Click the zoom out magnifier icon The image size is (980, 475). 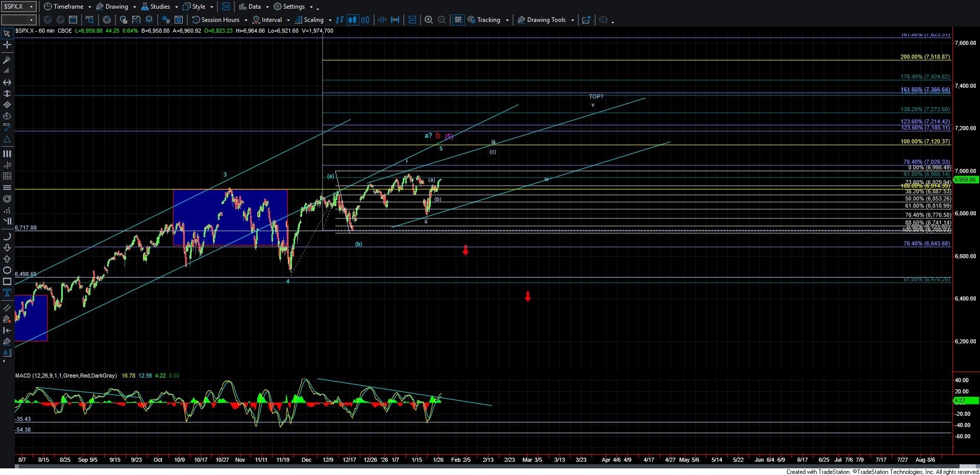442,20
